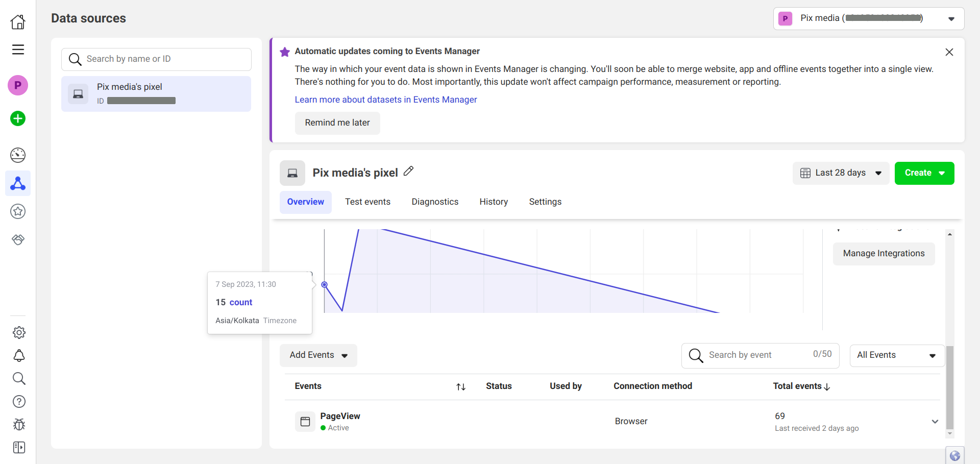
Task: Click the Remind me later button
Action: pos(337,123)
